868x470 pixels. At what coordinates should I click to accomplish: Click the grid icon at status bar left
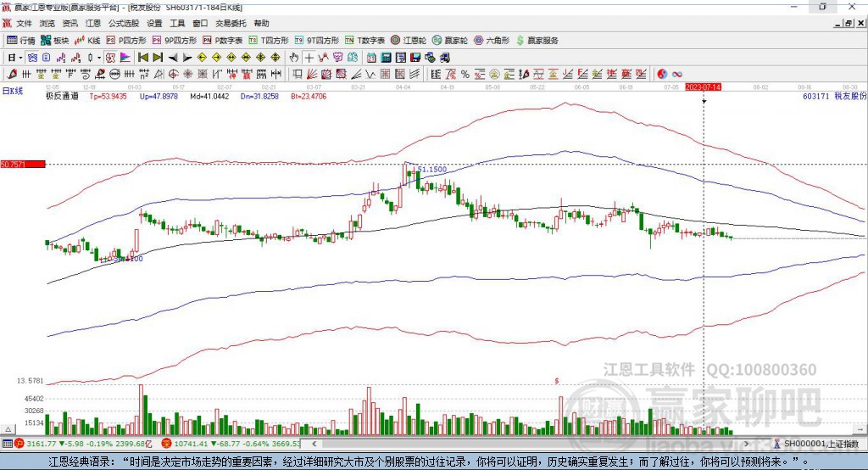[7, 444]
